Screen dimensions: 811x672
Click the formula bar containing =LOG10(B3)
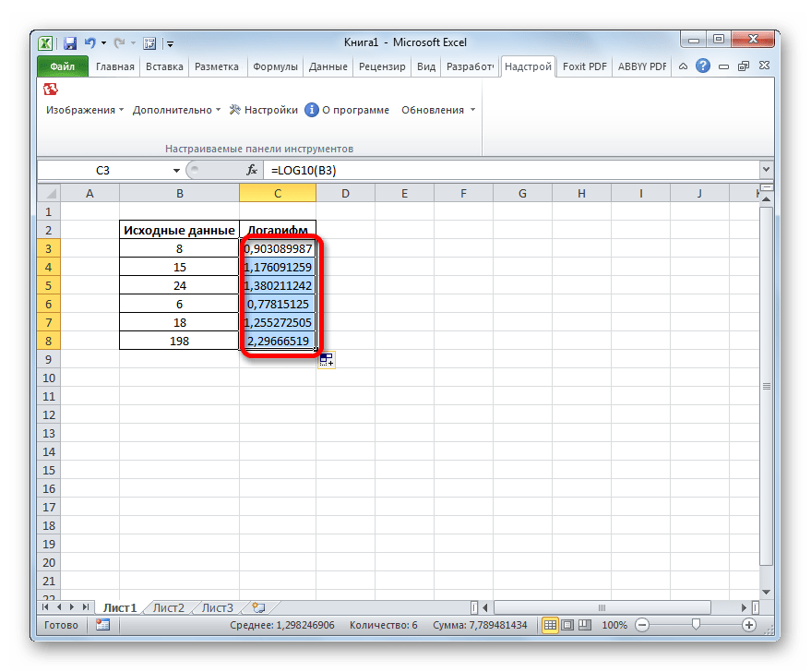[x=507, y=171]
